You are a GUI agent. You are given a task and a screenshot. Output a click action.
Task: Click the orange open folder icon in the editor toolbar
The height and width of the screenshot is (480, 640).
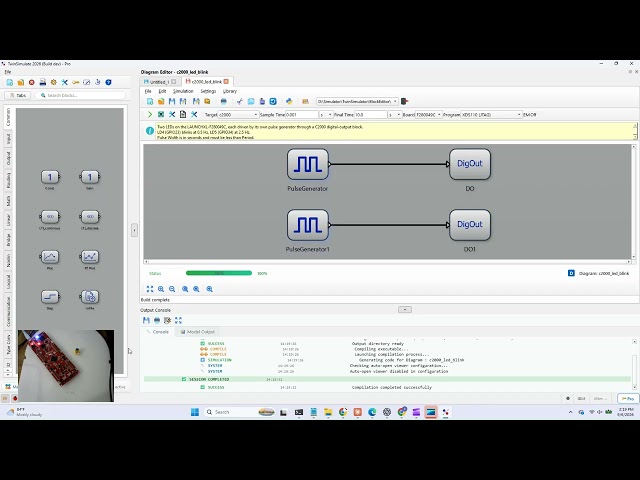pyautogui.click(x=161, y=101)
